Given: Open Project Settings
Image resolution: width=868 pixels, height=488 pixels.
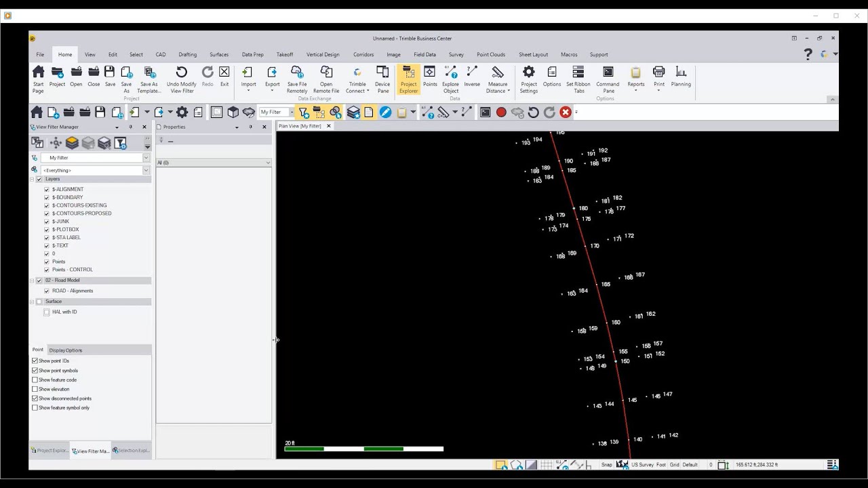Looking at the screenshot, I should click(x=529, y=79).
